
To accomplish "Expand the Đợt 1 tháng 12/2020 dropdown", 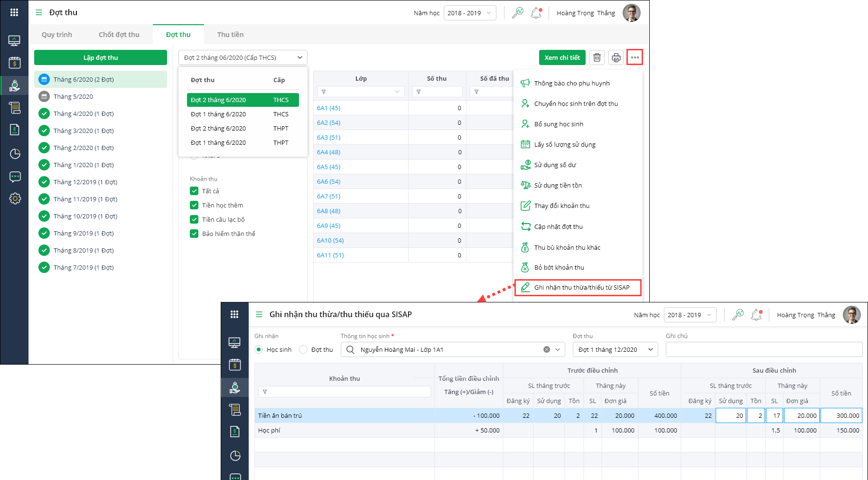I will pos(615,349).
